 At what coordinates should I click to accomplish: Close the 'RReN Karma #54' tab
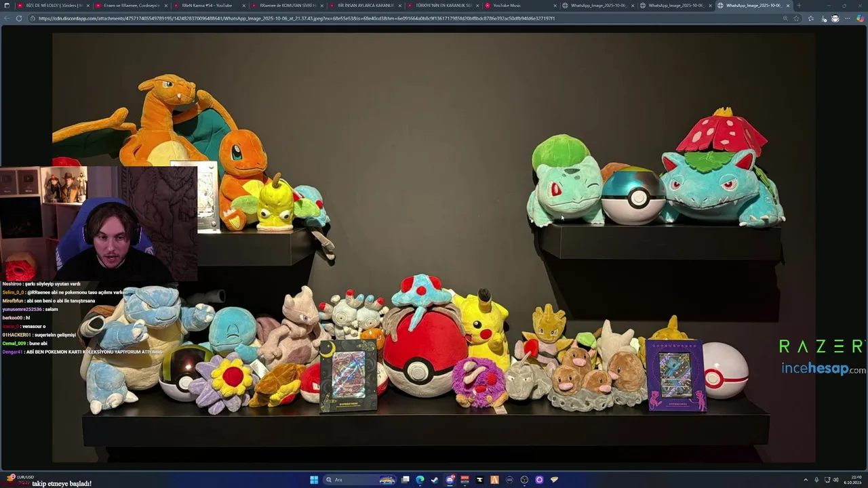(x=244, y=5)
